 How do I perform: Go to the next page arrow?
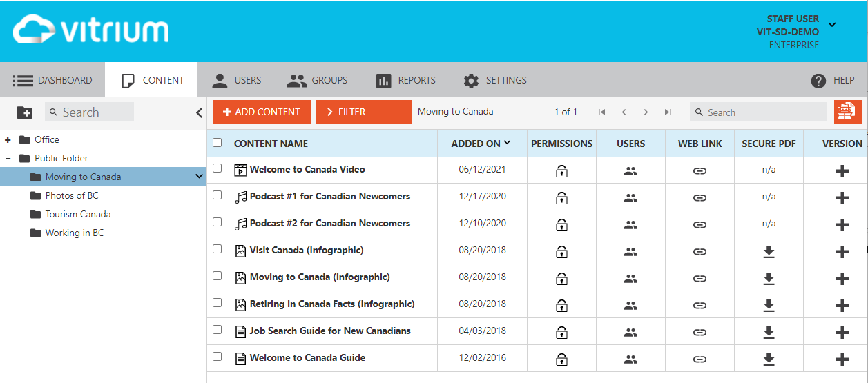click(646, 112)
